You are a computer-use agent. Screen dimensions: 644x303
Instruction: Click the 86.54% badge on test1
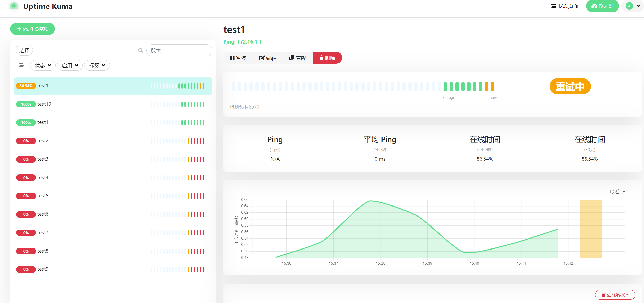click(x=26, y=86)
